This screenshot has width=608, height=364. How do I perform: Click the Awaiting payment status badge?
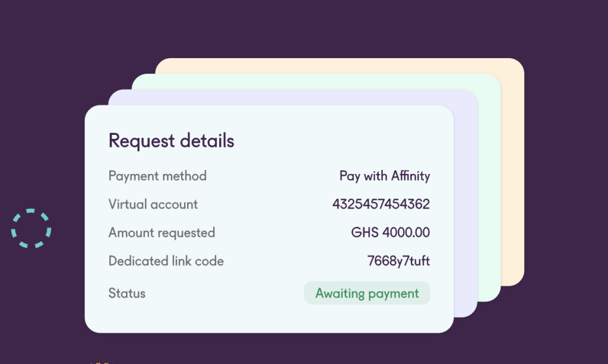click(x=367, y=293)
